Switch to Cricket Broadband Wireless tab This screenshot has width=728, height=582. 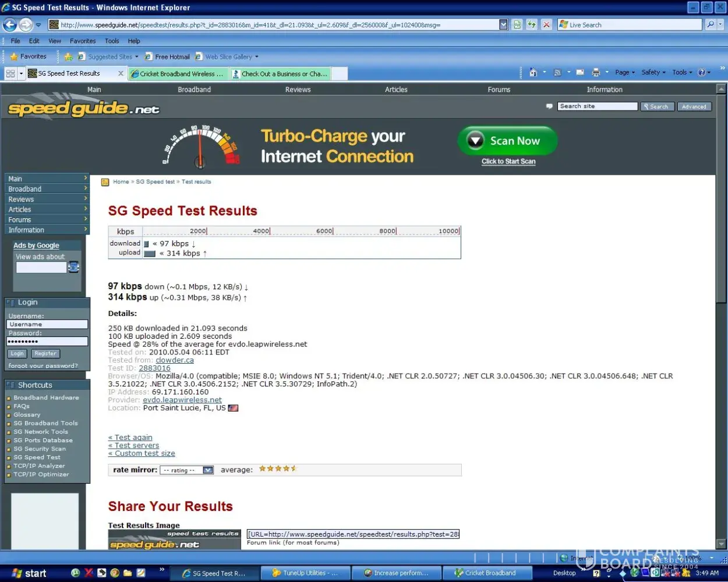[179, 74]
